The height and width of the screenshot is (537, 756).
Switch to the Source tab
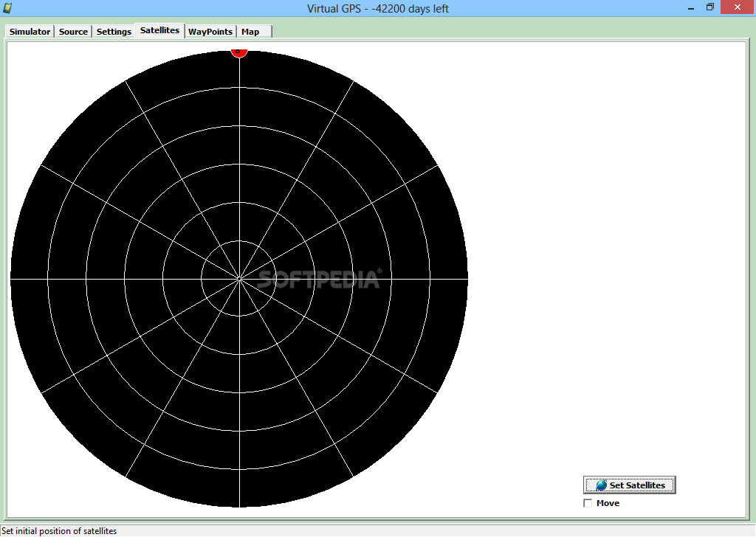click(73, 31)
